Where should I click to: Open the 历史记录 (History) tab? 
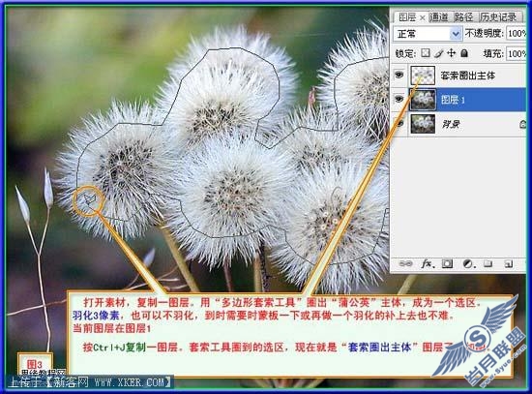[x=498, y=17]
